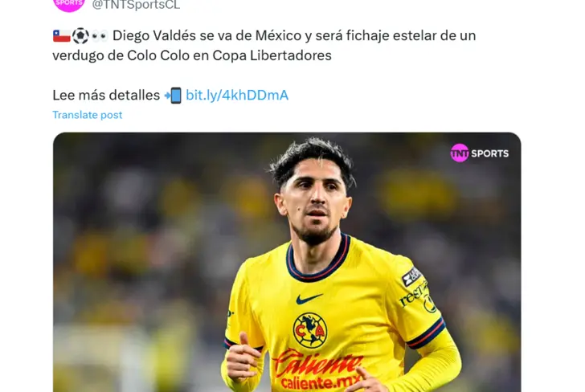585x392 pixels.
Task: Open the Diego Valdés photo
Action: 287,262
